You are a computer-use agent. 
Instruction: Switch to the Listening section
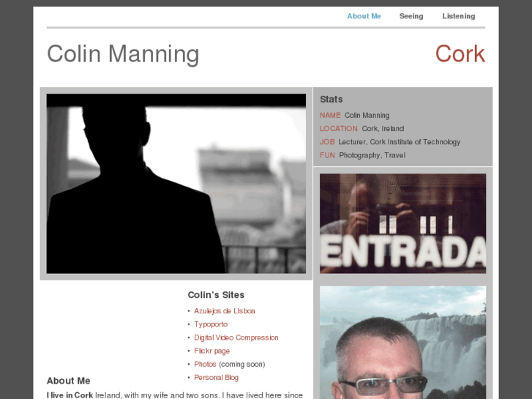[x=458, y=16]
